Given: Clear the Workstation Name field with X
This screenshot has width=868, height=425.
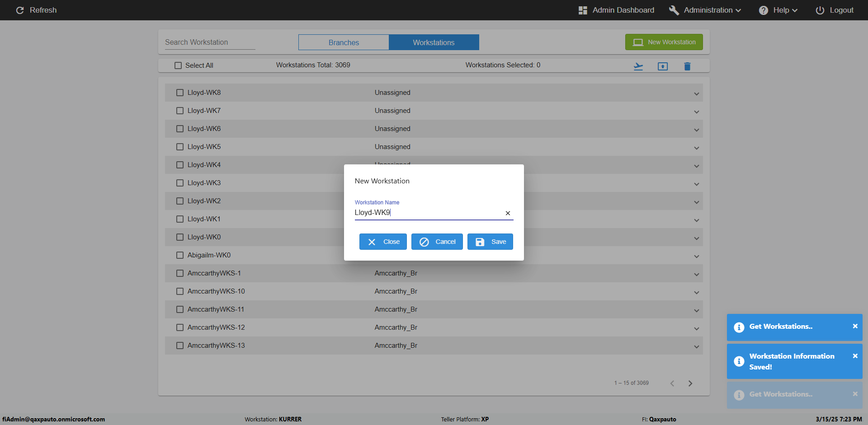Looking at the screenshot, I should click(x=508, y=213).
